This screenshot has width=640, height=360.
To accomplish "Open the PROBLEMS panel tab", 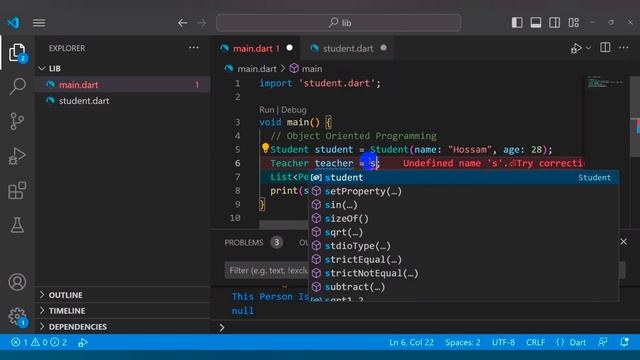I will point(244,242).
